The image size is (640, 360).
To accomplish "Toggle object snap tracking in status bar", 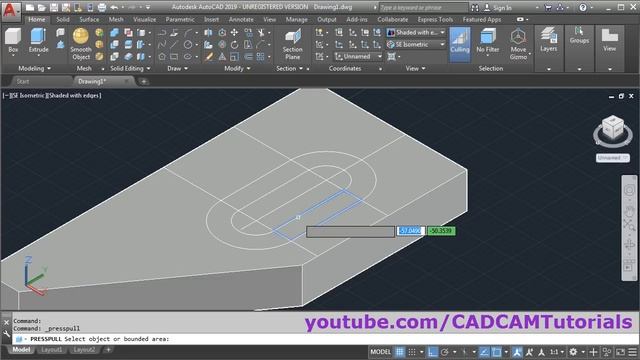I will pyautogui.click(x=484, y=352).
